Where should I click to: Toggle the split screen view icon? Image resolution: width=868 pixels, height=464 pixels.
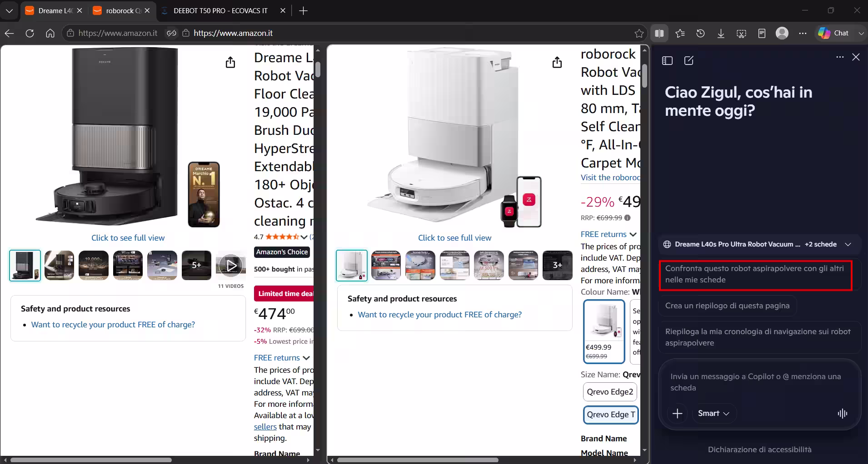coord(659,33)
